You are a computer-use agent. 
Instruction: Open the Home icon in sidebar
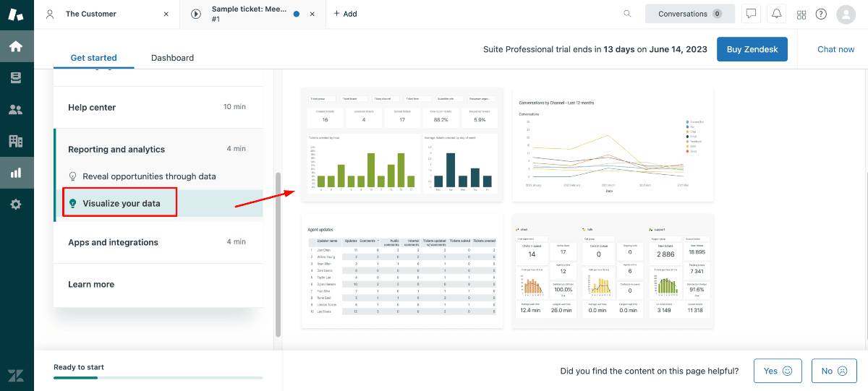[16, 47]
